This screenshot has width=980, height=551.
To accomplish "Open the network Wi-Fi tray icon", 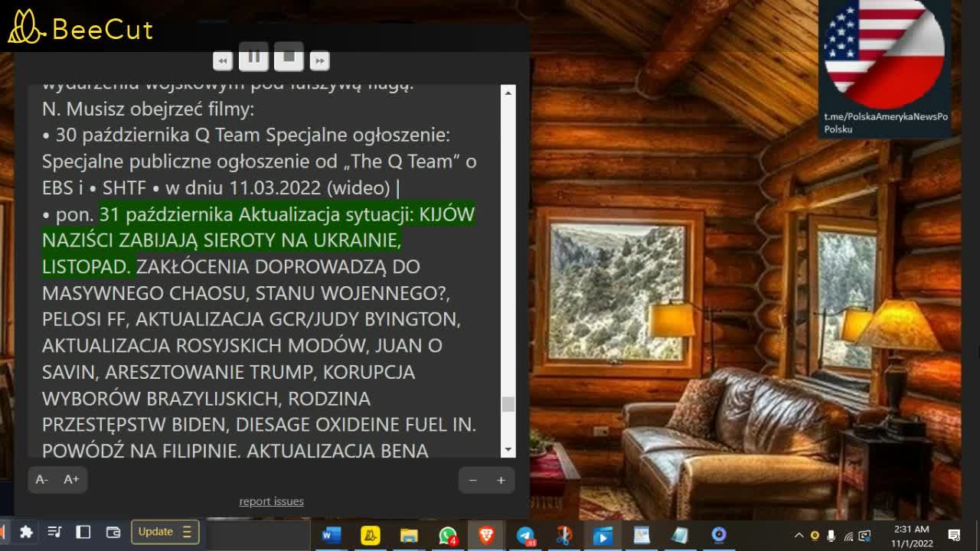I will click(x=848, y=535).
